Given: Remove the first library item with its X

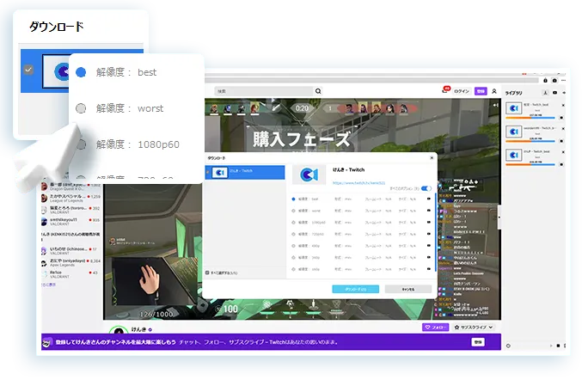Looking at the screenshot, I should click(x=563, y=106).
